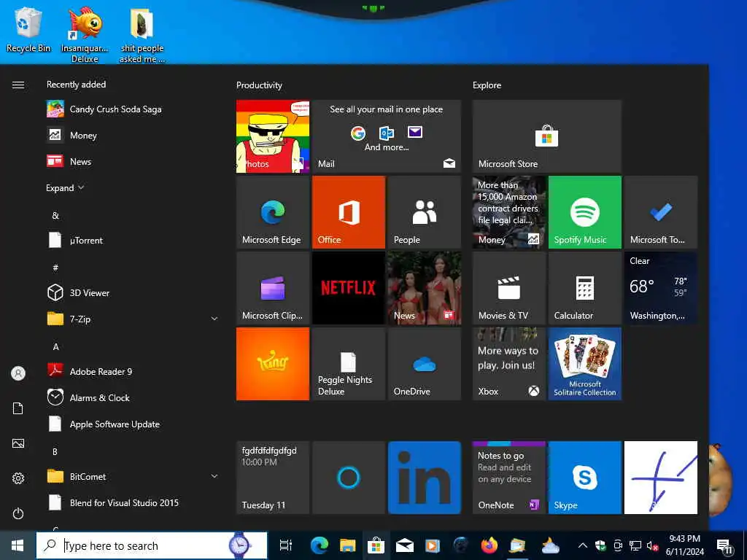Open the taskbar clock and date

pyautogui.click(x=684, y=545)
